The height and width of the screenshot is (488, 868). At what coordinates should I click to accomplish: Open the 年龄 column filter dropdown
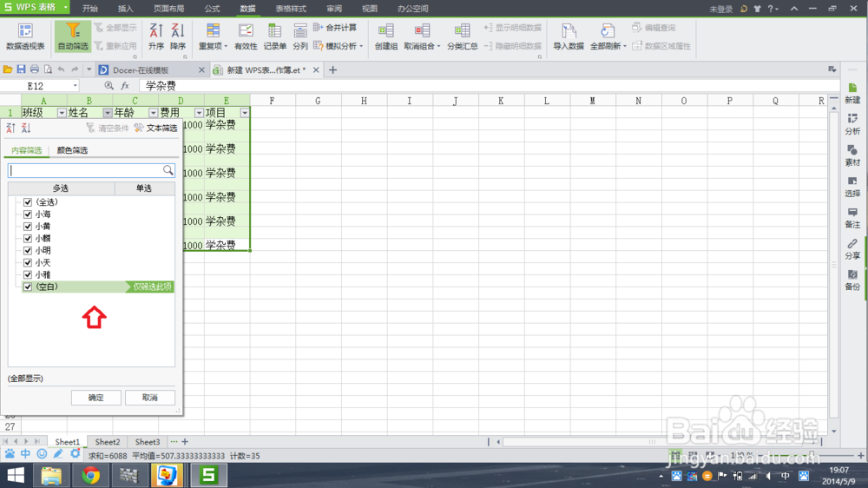(x=153, y=113)
